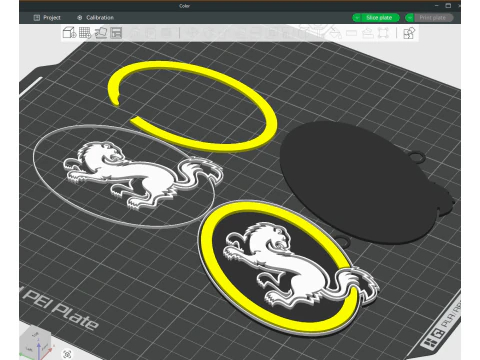Viewport: 480px width, 360px height.
Task: Select the dark oval base part
Action: [x=357, y=183]
